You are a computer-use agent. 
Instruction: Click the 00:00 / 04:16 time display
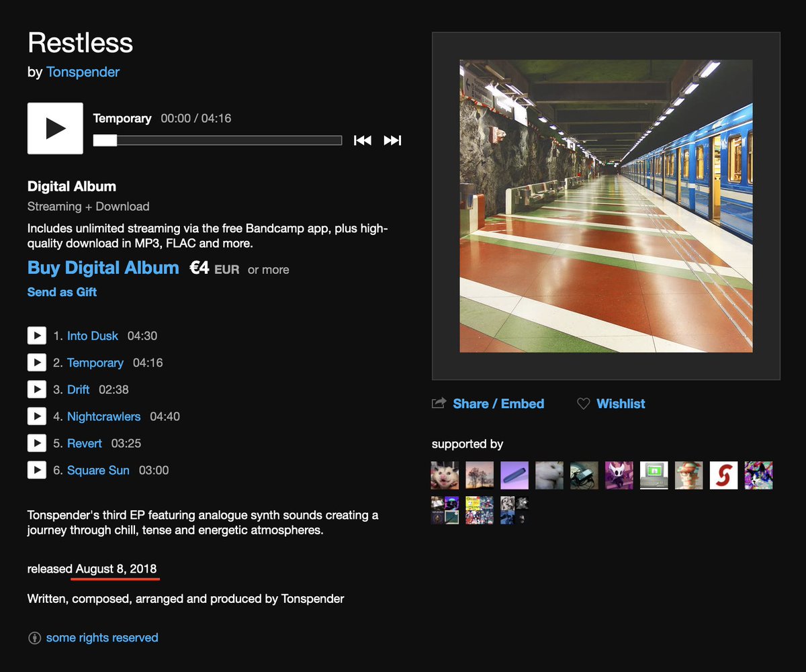pyautogui.click(x=196, y=118)
